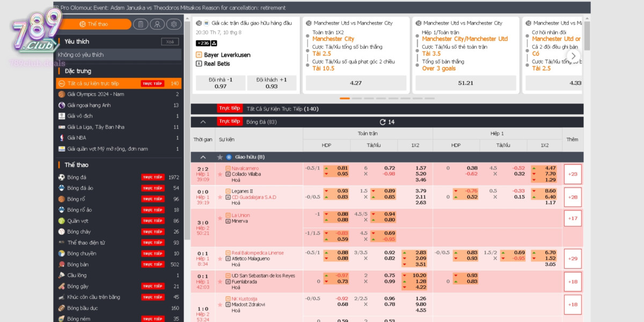The image size is (644, 322).
Task: Collapse the Bóng Đá (83) section
Action: (203, 122)
